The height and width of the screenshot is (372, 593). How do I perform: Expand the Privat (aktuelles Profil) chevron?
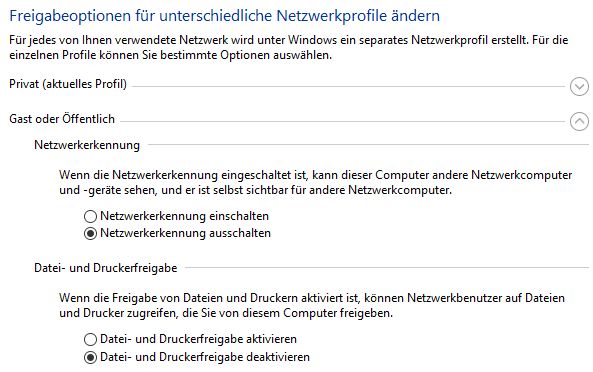(x=579, y=87)
